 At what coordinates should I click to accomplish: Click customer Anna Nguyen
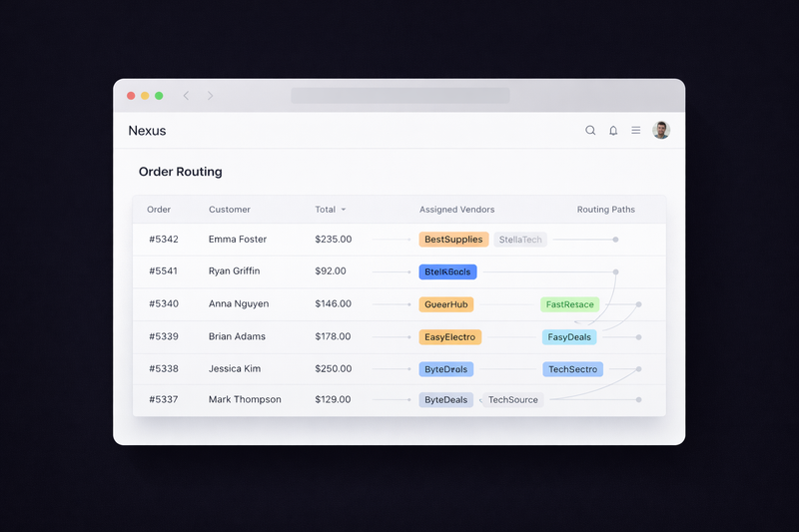tap(239, 303)
